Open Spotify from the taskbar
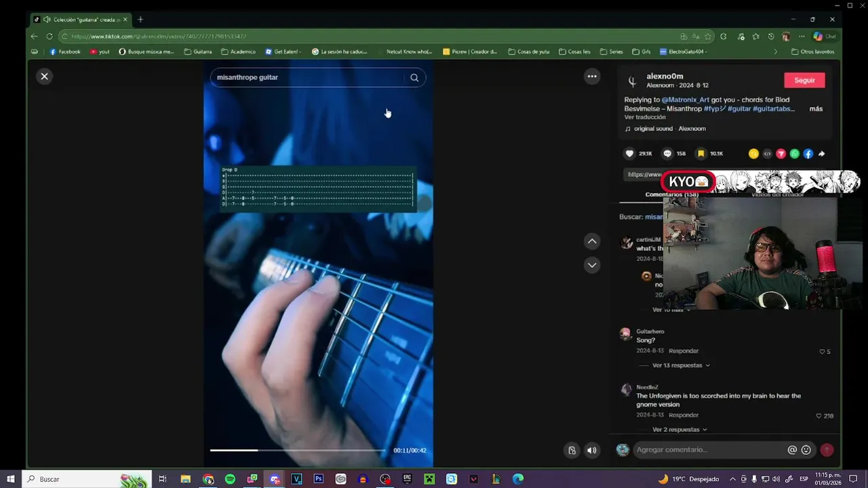The image size is (868, 488). [230, 479]
